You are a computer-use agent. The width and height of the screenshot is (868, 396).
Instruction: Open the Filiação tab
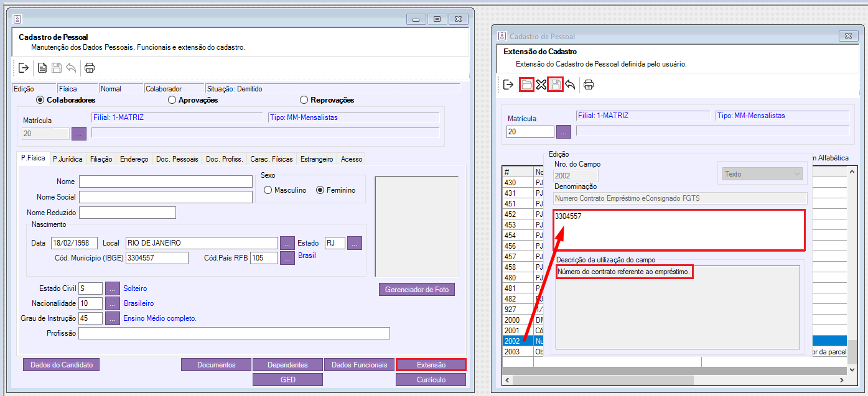[x=101, y=159]
